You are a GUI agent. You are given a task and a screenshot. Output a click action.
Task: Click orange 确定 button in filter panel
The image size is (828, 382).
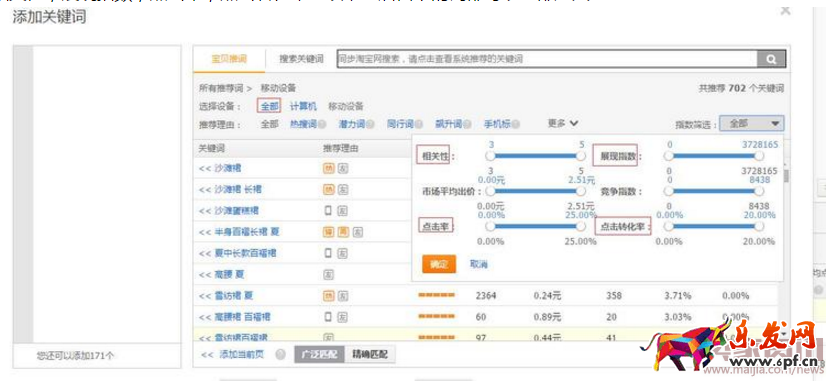pos(439,264)
